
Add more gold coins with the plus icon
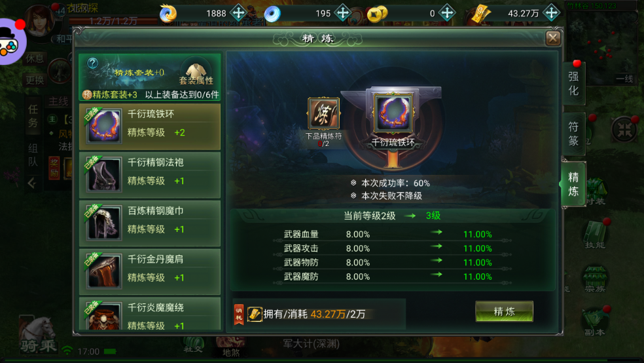tap(447, 13)
